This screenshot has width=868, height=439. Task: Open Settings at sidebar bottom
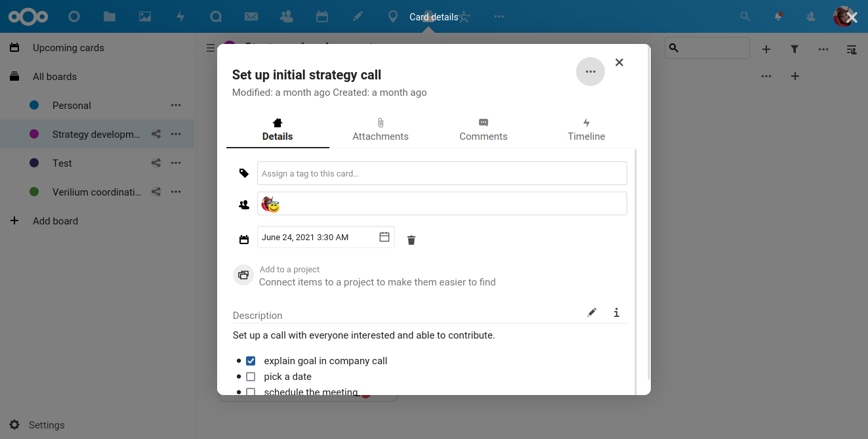(46, 425)
